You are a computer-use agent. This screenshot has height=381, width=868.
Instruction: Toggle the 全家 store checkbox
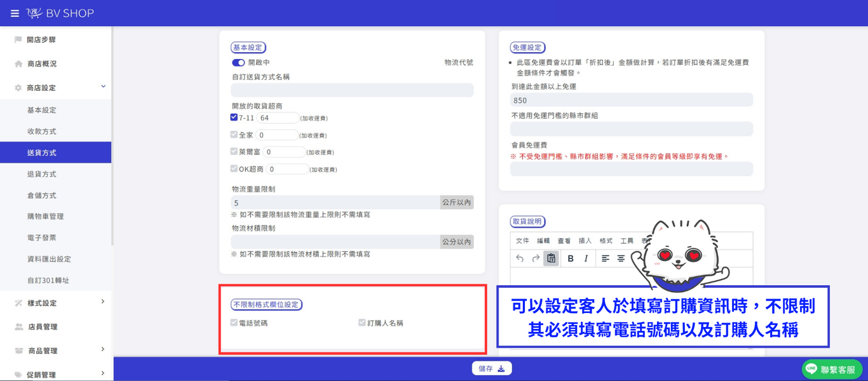point(234,135)
